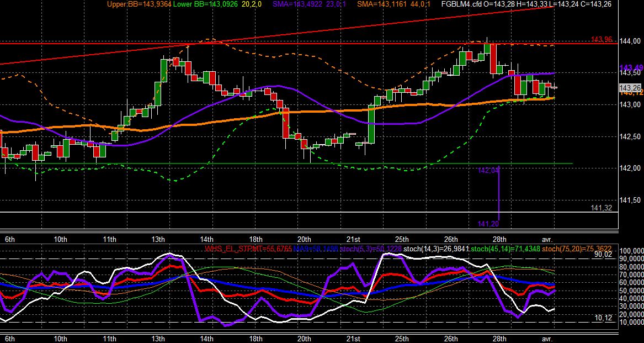Click the purple '143,49' SMA axis value
The image size is (644, 343).
(631, 68)
